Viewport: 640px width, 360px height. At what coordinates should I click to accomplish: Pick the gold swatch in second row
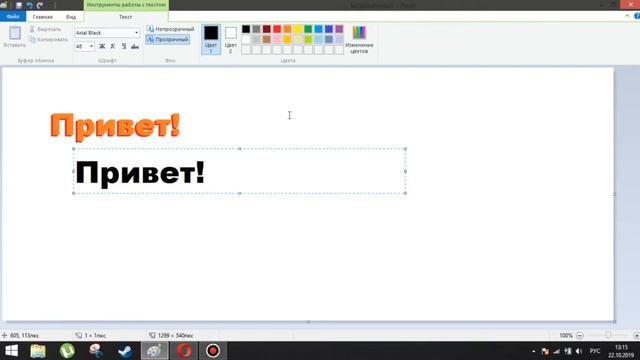[x=287, y=40]
